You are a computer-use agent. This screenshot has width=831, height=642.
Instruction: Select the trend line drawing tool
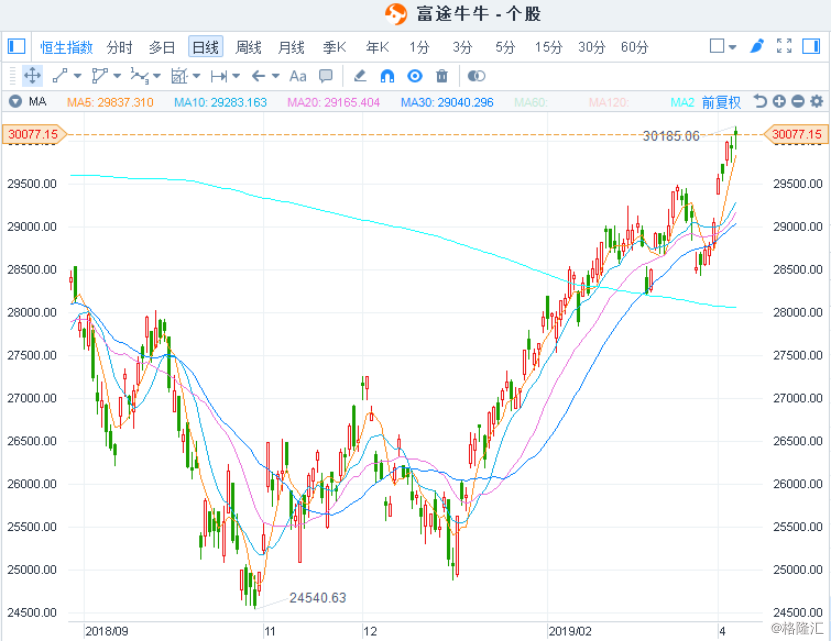click(60, 76)
